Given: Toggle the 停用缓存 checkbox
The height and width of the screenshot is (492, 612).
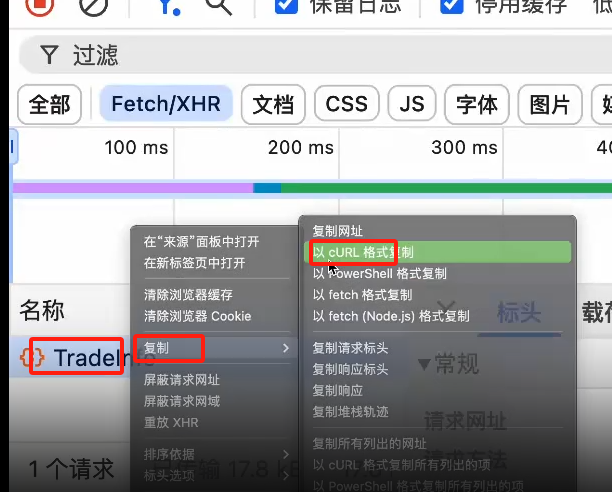Looking at the screenshot, I should click(x=452, y=5).
